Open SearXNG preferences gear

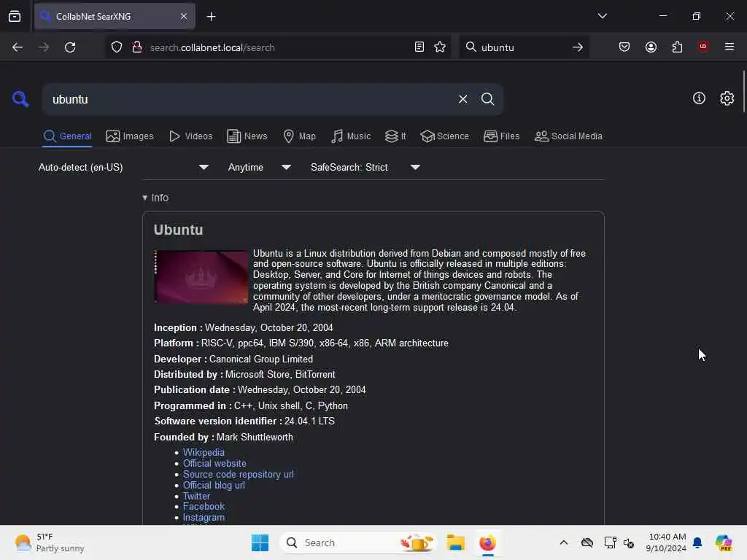click(727, 98)
